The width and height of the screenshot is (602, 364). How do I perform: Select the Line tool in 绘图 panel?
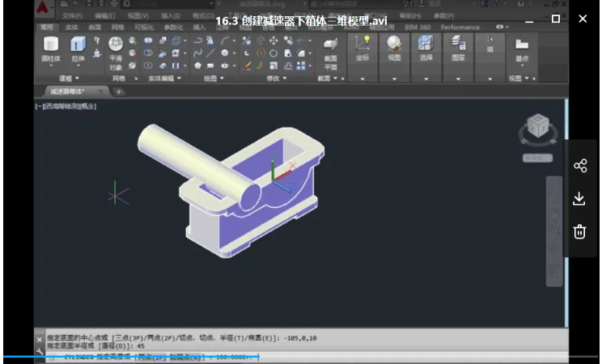click(210, 53)
